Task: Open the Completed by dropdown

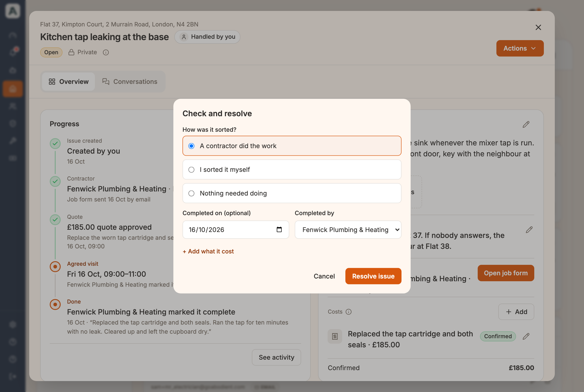Action: point(348,230)
